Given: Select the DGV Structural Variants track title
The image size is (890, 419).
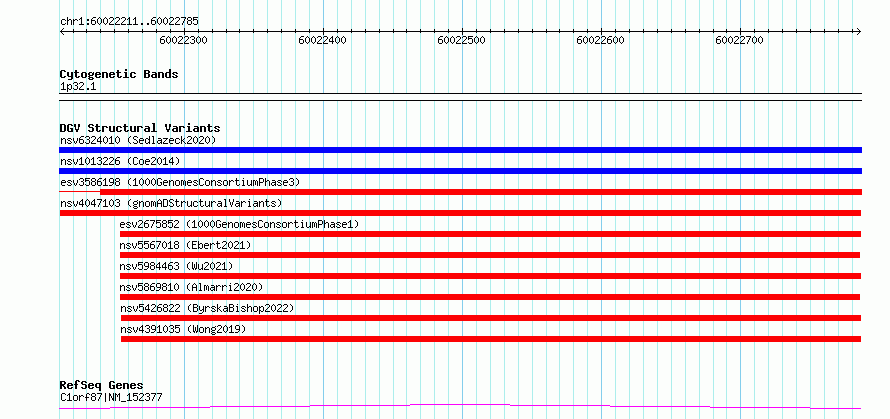Looking at the screenshot, I should (x=140, y=128).
